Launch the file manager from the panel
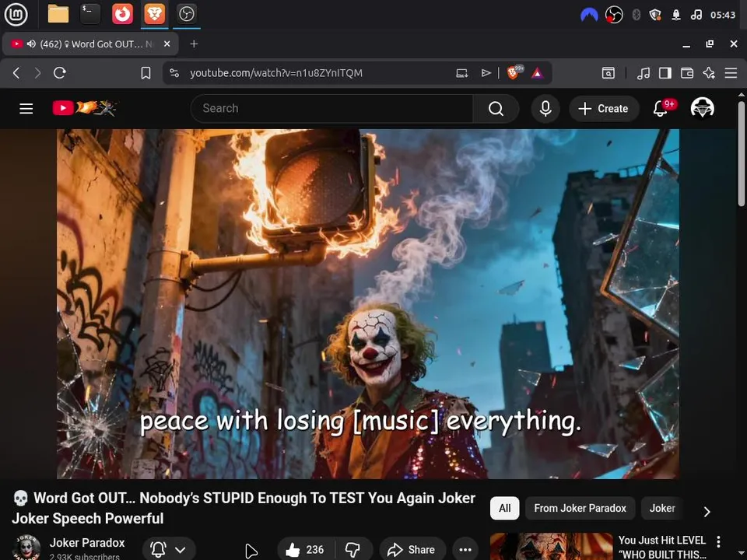The image size is (747, 560). point(58,14)
